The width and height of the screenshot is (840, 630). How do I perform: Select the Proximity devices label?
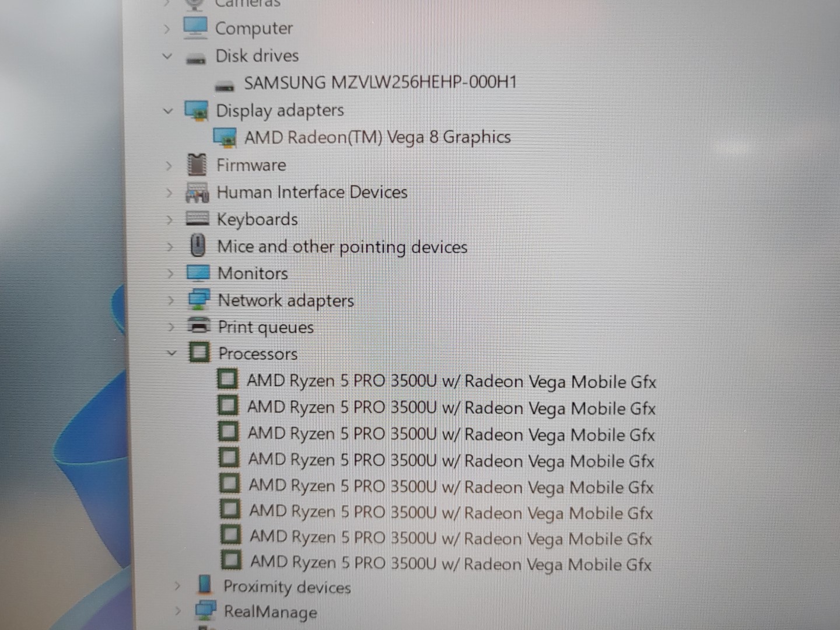[287, 587]
